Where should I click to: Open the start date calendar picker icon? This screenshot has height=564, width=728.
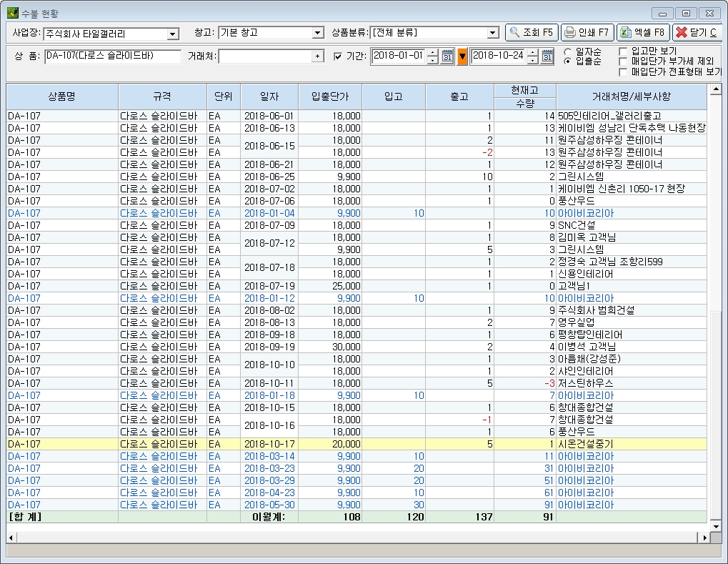pos(447,56)
